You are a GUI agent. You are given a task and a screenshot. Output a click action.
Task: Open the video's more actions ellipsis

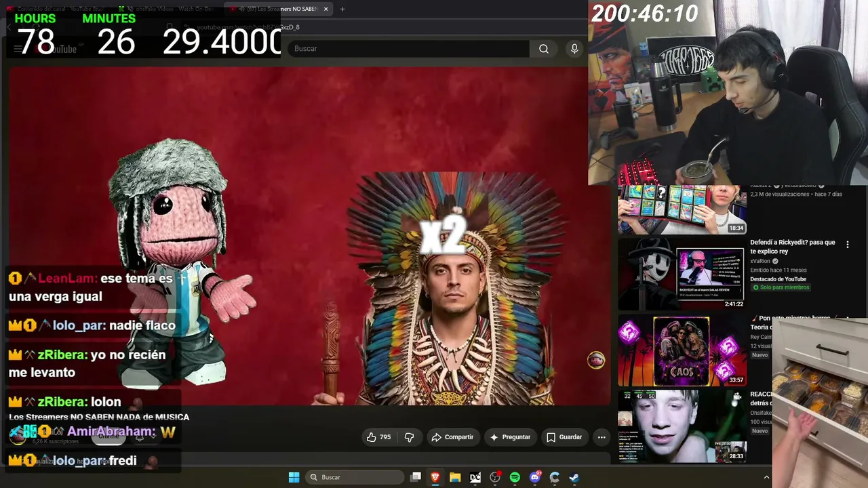tap(601, 437)
